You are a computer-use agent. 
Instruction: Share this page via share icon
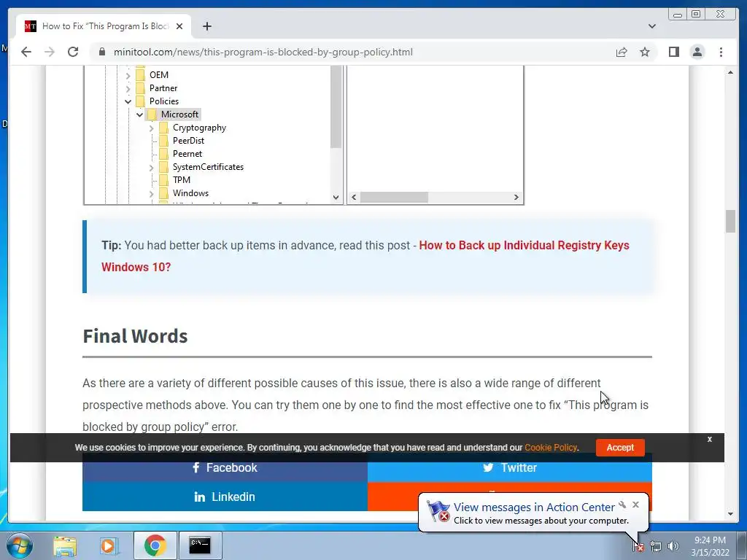click(622, 52)
